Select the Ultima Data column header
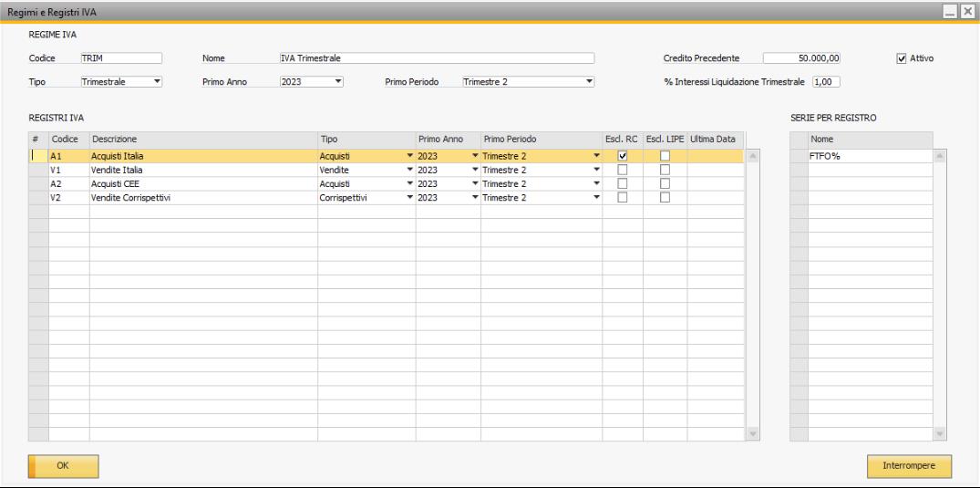The height and width of the screenshot is (488, 980). [716, 140]
